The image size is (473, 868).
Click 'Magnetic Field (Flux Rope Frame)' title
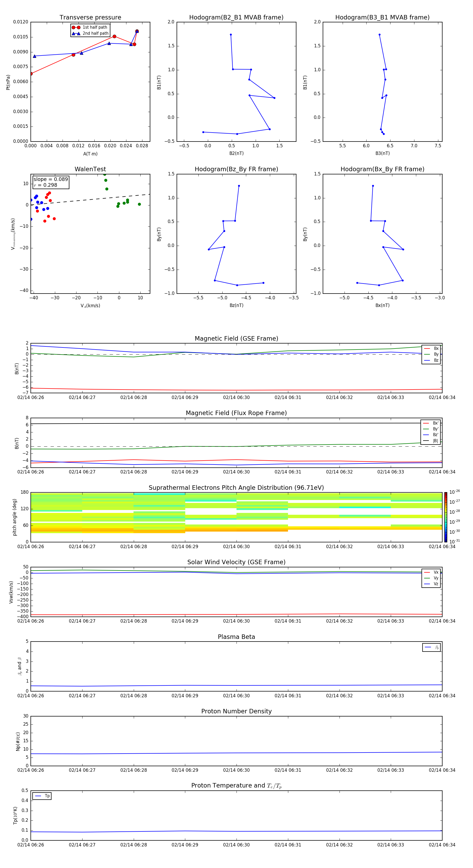click(236, 413)
